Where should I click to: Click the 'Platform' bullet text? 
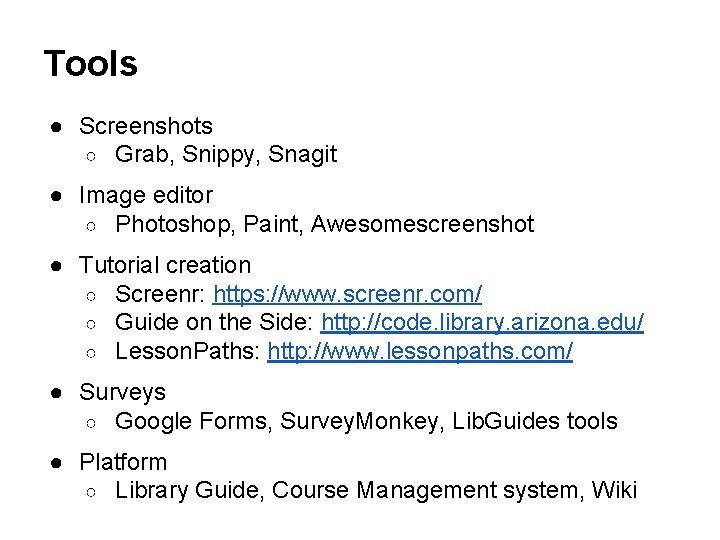(x=123, y=462)
